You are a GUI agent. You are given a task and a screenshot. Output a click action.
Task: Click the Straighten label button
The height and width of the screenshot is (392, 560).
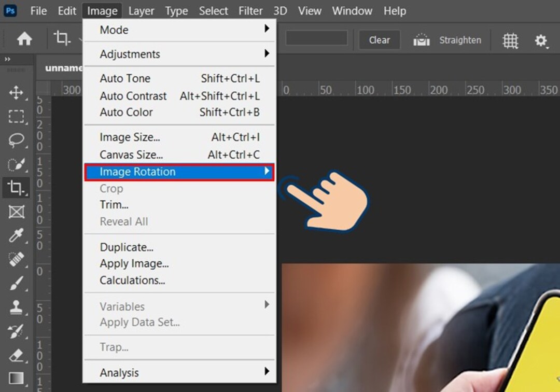[x=460, y=40]
